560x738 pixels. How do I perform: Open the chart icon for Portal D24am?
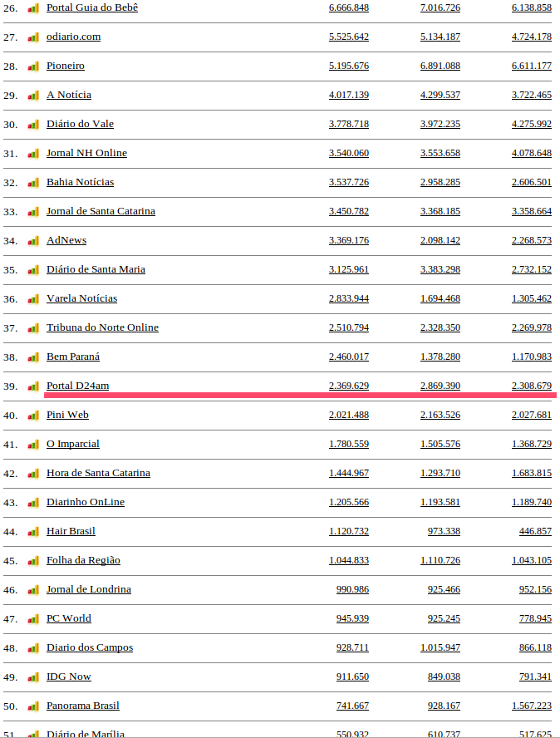click(33, 386)
